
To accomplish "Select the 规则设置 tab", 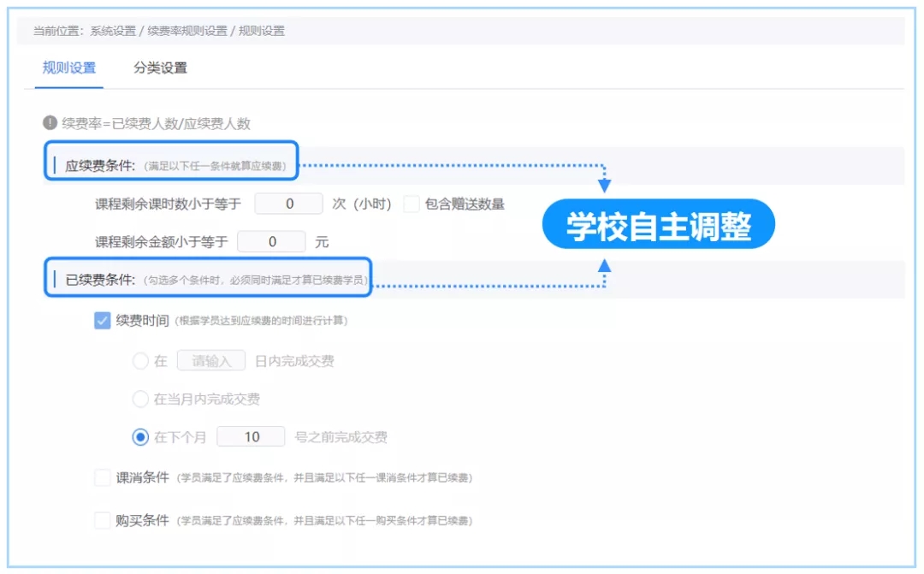I will tap(69, 68).
